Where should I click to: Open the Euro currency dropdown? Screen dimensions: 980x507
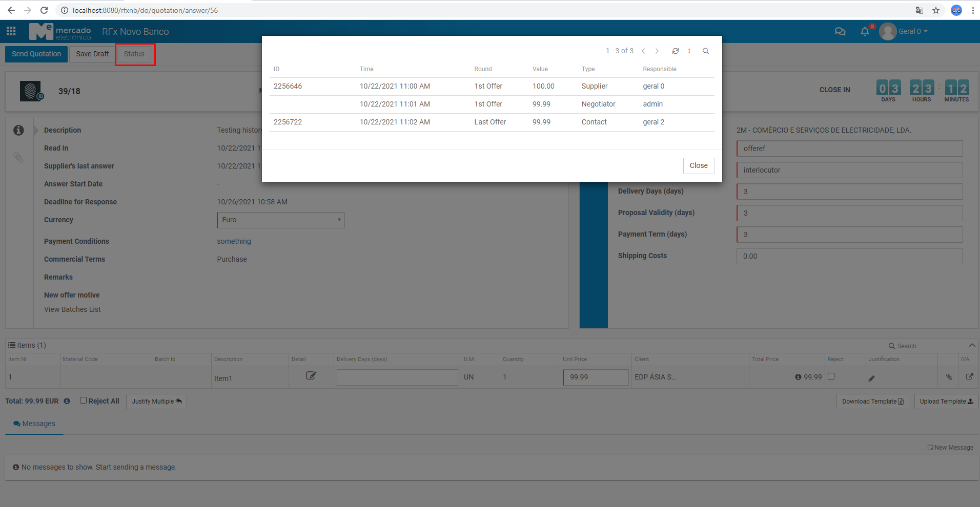[280, 220]
